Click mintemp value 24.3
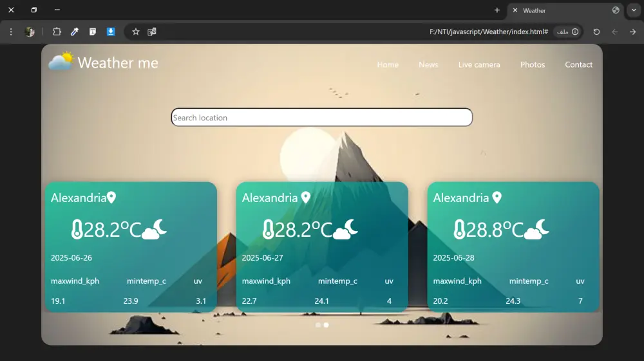The image size is (644, 361). pyautogui.click(x=513, y=301)
